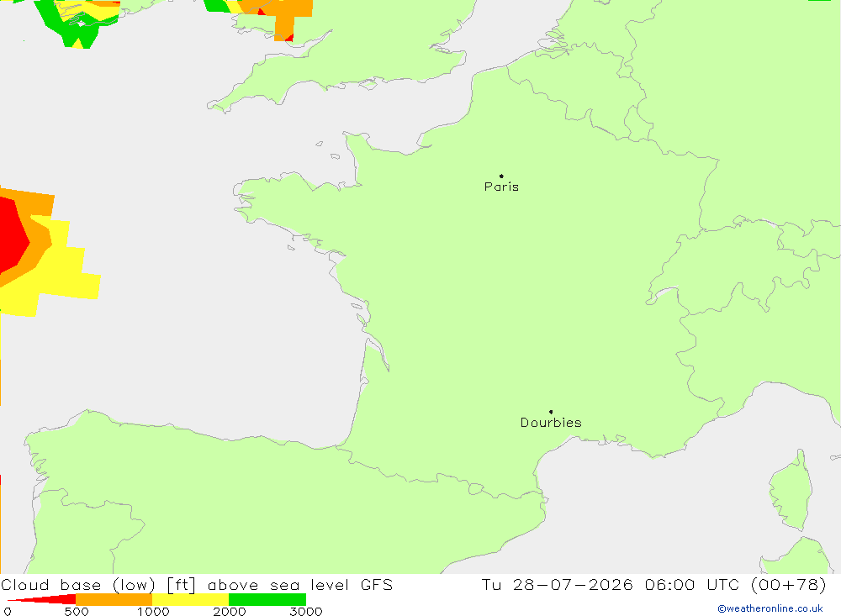The height and width of the screenshot is (616, 841).
Task: Select the yellow 1000-2000 ft legend swatch
Action: coord(190,599)
